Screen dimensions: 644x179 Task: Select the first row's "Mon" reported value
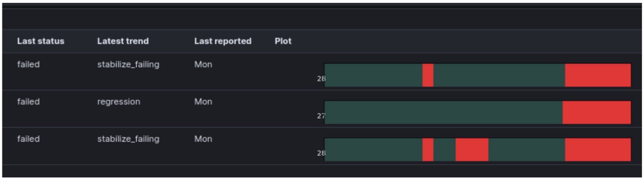[x=203, y=64]
